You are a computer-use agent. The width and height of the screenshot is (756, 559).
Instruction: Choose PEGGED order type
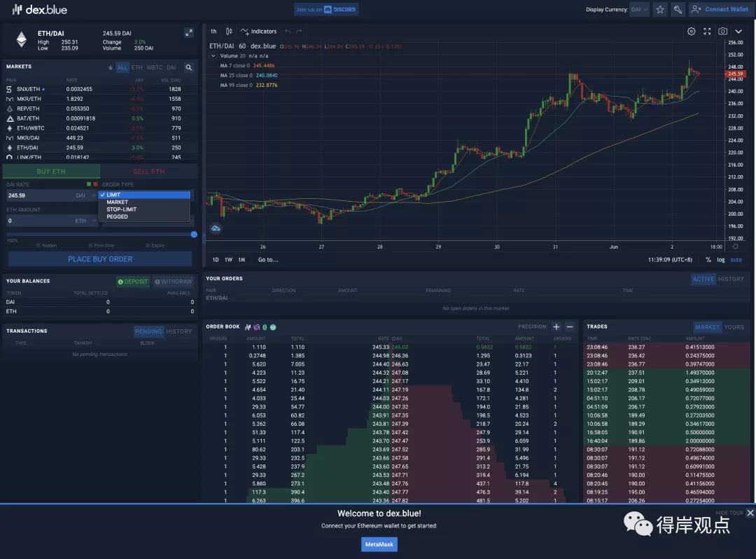point(145,216)
